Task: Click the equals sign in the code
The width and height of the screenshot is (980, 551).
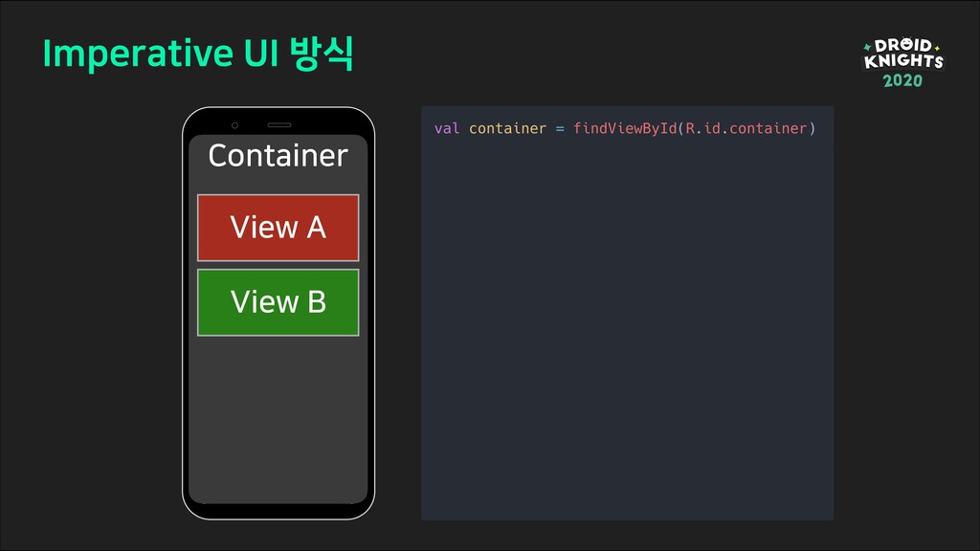Action: point(560,128)
